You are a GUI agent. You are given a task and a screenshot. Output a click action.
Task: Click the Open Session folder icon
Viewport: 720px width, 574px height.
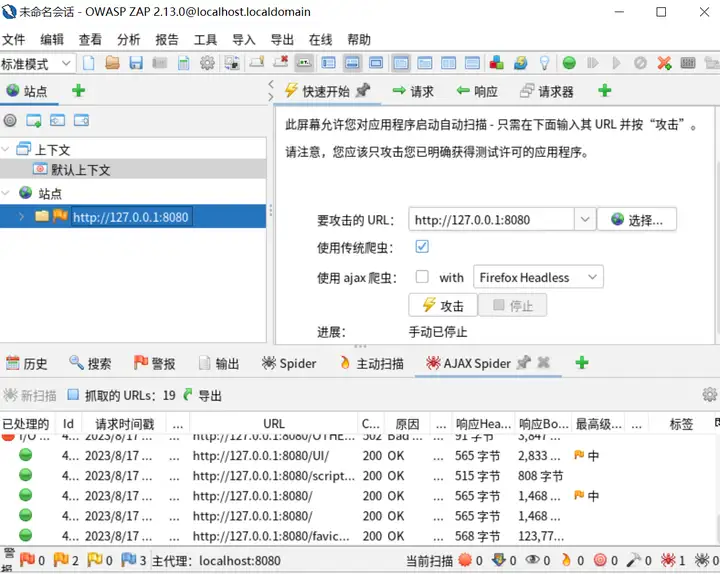112,62
